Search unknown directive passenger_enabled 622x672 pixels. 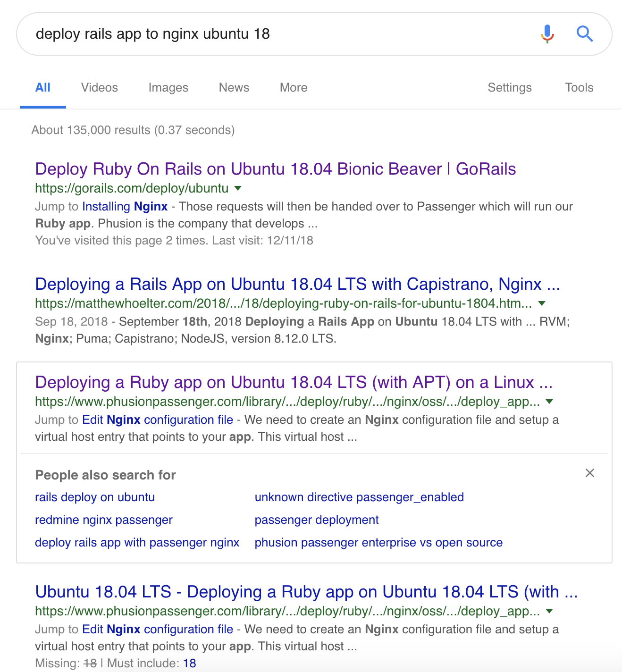[x=359, y=497]
